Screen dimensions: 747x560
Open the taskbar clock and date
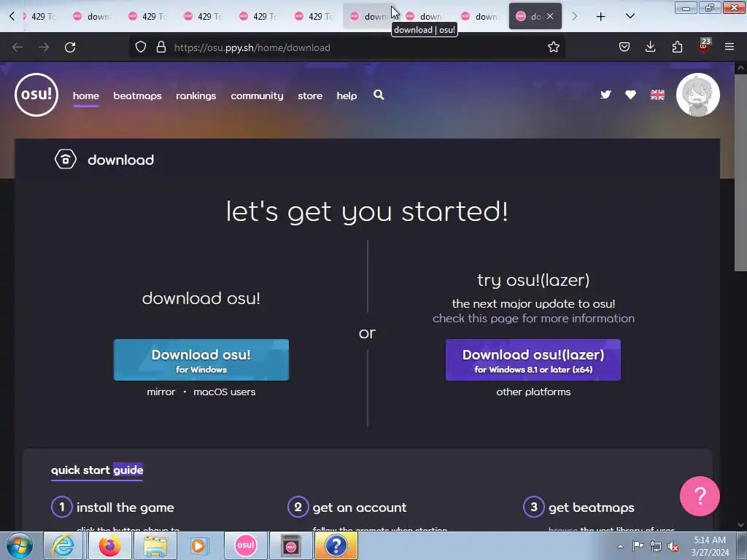pos(710,546)
